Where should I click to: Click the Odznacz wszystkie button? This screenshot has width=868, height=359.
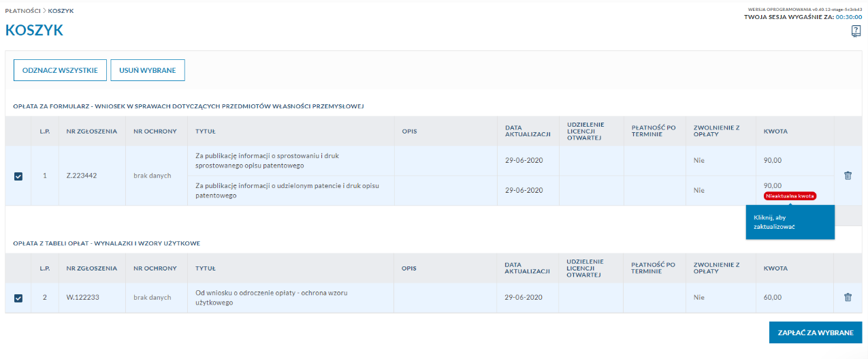click(x=60, y=70)
